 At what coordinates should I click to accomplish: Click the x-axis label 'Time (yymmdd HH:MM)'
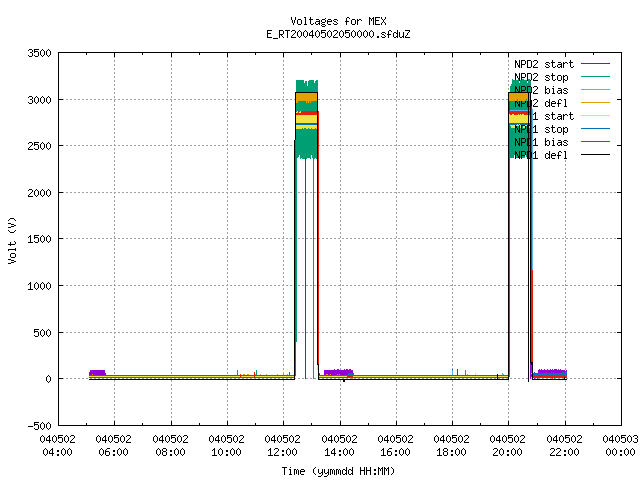point(338,471)
